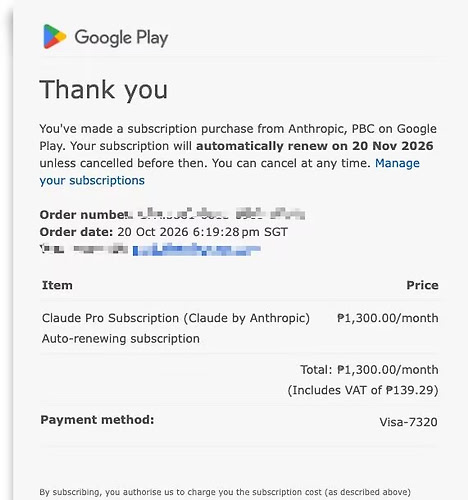
Task: Click the Total ₱1,300.00/month line
Action: 369,370
